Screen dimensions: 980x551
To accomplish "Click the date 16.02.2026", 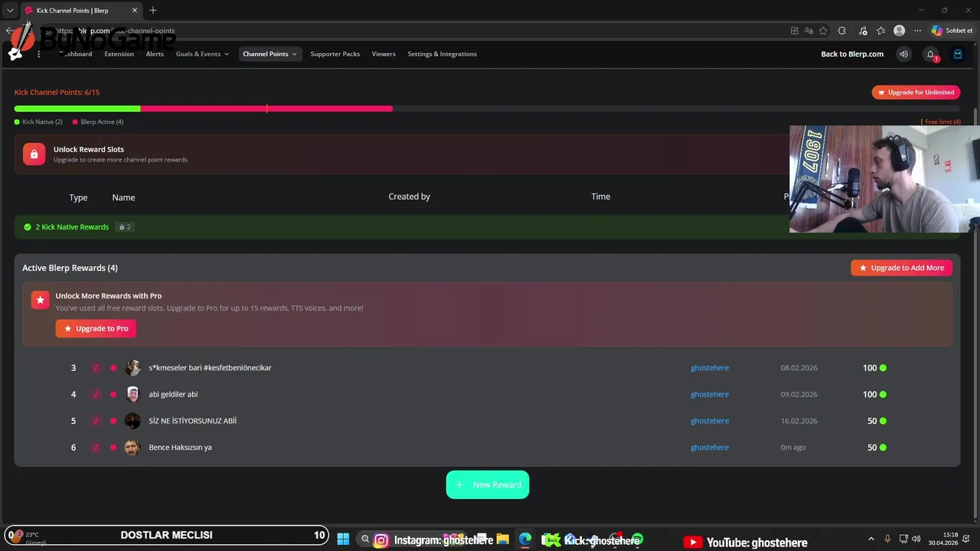I will click(x=799, y=421).
